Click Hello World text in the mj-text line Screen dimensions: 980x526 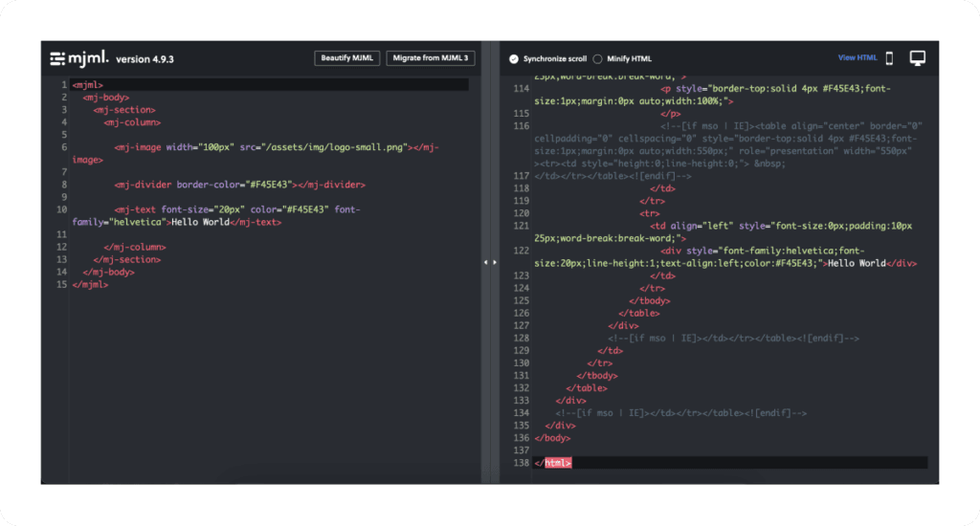[x=200, y=222]
